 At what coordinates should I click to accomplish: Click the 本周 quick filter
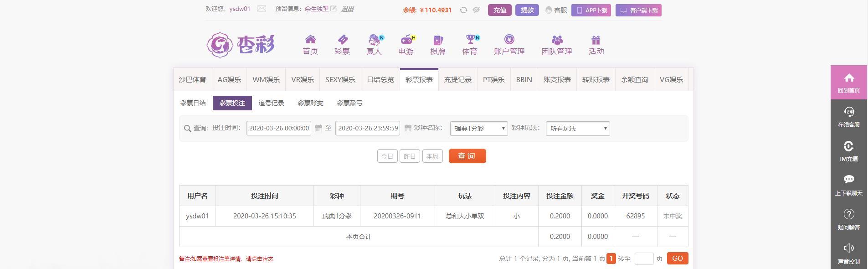tap(432, 156)
